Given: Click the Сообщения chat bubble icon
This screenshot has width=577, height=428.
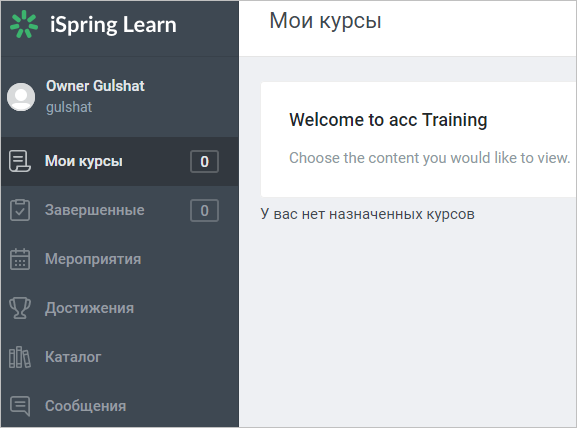Looking at the screenshot, I should pos(20,406).
